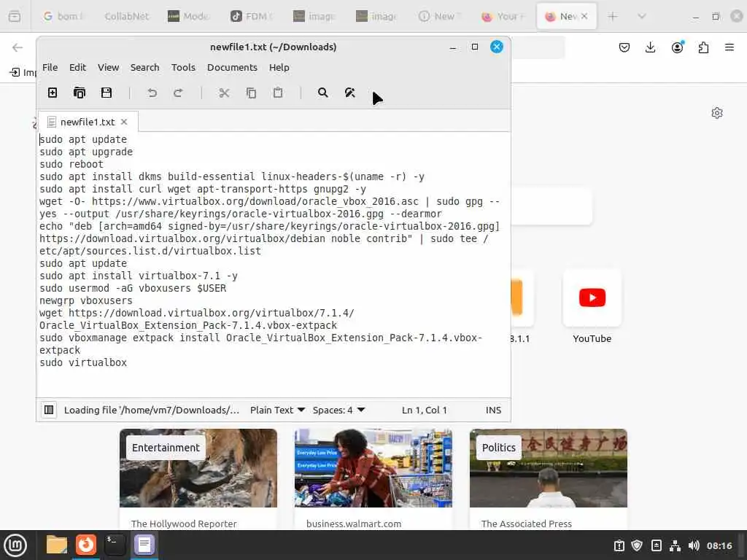Switch to the Google 'bom' browser tab
This screenshot has width=747, height=560.
[64, 16]
